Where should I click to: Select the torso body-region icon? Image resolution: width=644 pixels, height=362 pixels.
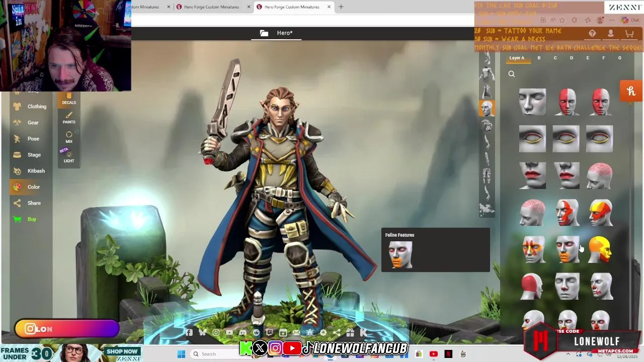click(487, 74)
